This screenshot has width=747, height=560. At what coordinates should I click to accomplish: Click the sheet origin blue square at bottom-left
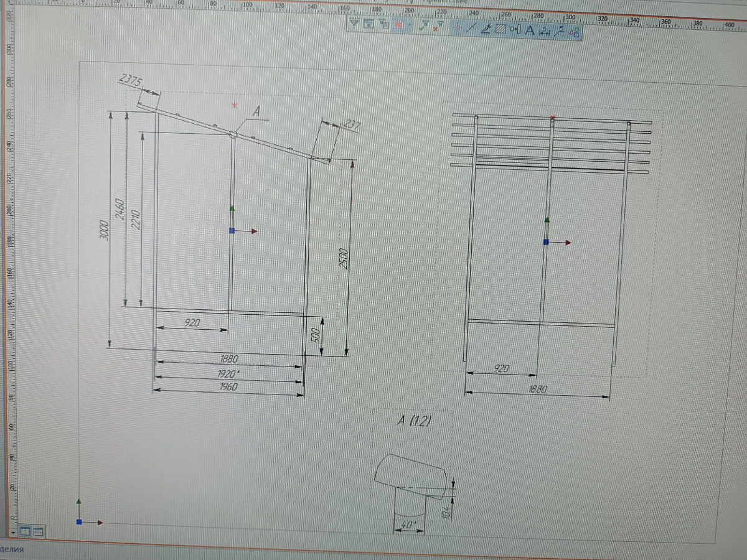79,521
